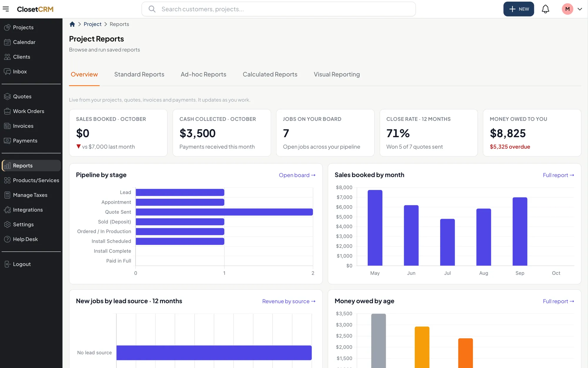
Task: Open Projects in sidebar
Action: 31,27
